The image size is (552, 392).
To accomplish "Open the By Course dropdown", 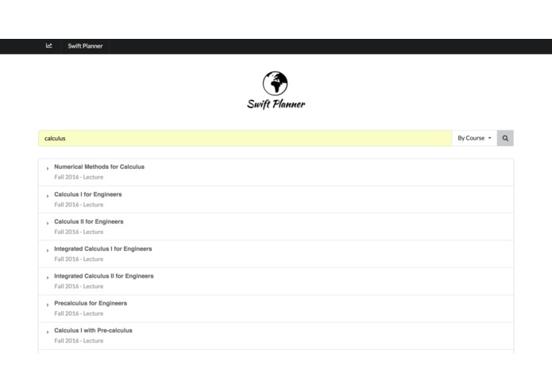I will [474, 138].
